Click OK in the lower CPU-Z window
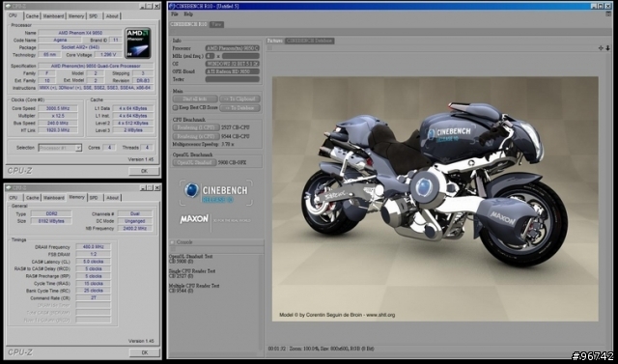Image resolution: width=618 pixels, height=364 pixels. 145,352
